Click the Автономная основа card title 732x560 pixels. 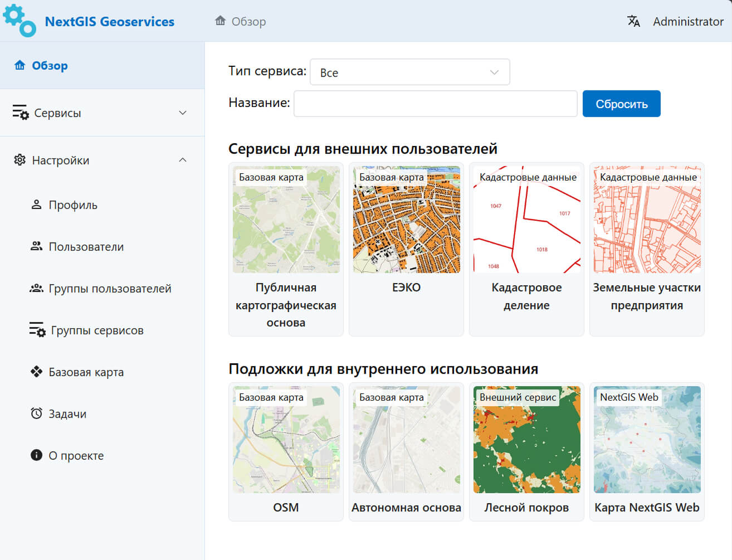click(x=406, y=508)
